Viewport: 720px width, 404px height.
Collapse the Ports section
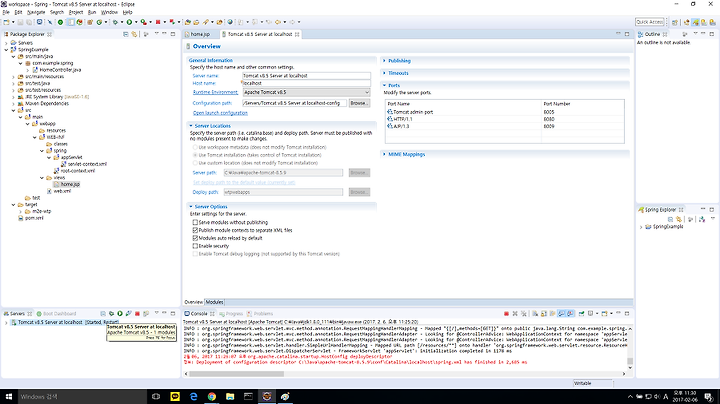coord(384,85)
